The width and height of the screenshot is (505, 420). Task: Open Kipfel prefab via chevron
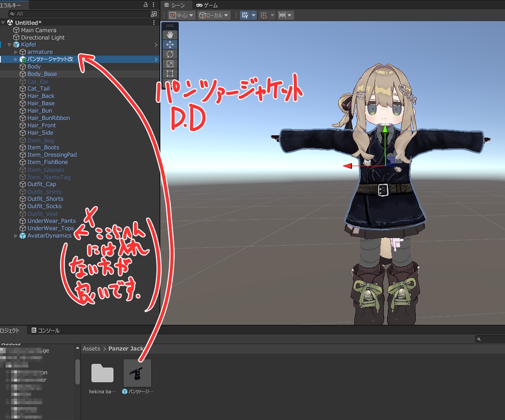click(x=156, y=45)
